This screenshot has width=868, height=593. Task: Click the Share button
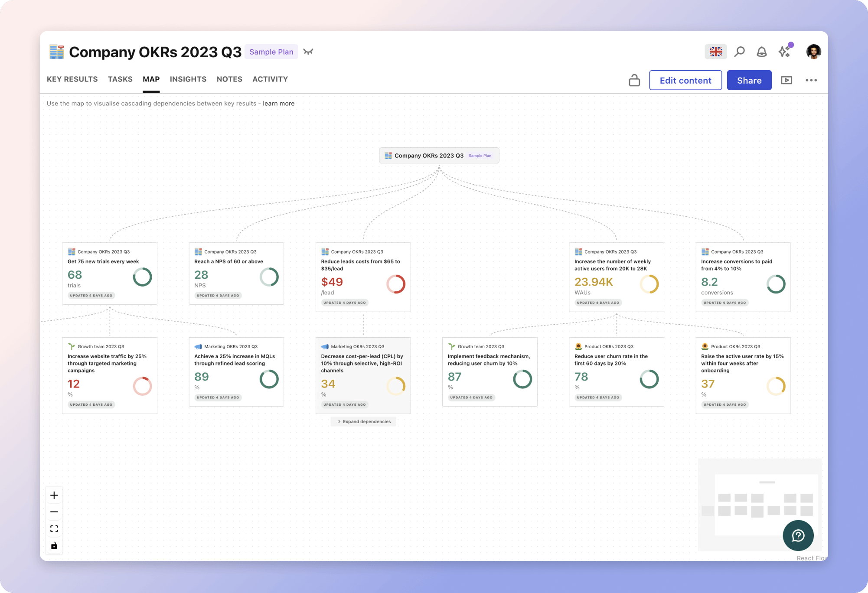(749, 80)
